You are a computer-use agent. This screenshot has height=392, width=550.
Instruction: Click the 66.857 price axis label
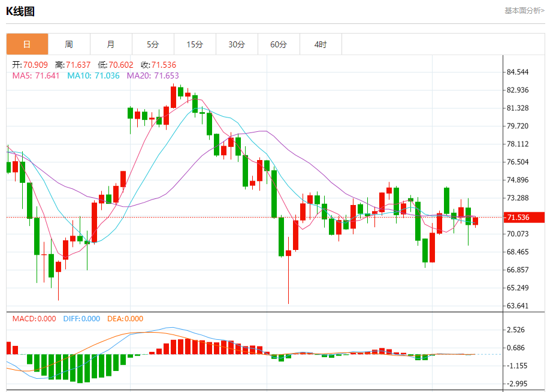click(518, 270)
